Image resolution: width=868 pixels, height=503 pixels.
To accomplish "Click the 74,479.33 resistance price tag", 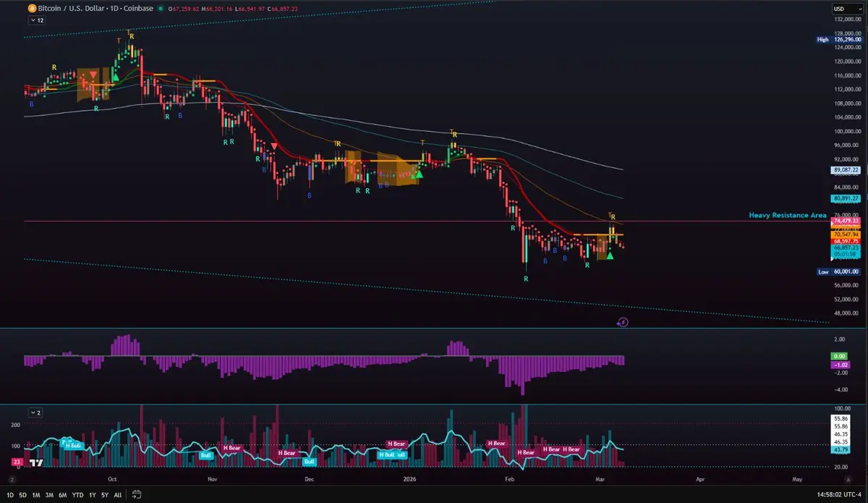I will tap(847, 221).
